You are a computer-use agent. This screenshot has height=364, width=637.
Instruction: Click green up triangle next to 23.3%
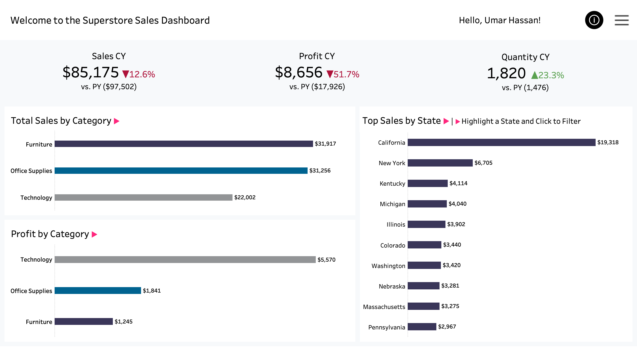click(x=534, y=75)
